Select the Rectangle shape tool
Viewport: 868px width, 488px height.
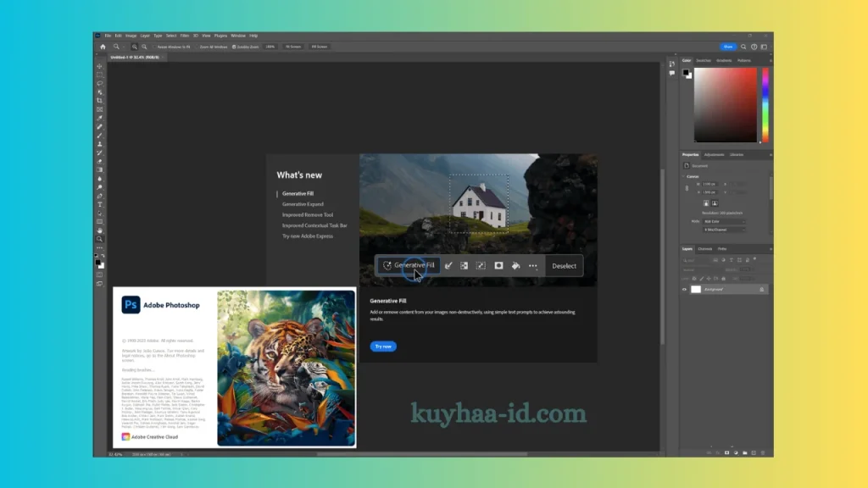click(x=100, y=222)
